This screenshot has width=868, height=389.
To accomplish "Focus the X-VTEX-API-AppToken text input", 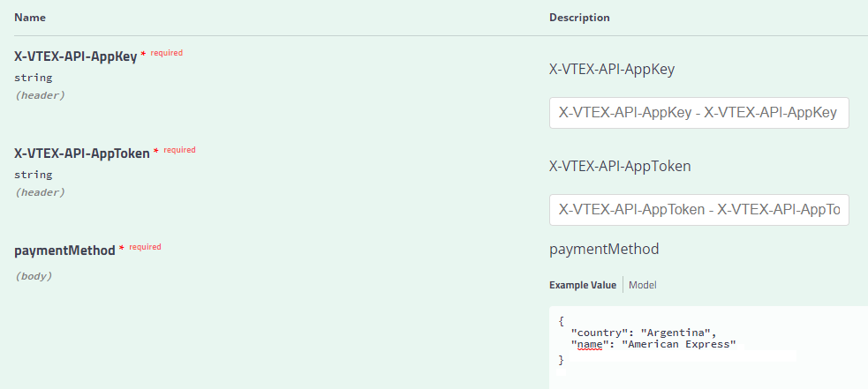I will 698,210.
